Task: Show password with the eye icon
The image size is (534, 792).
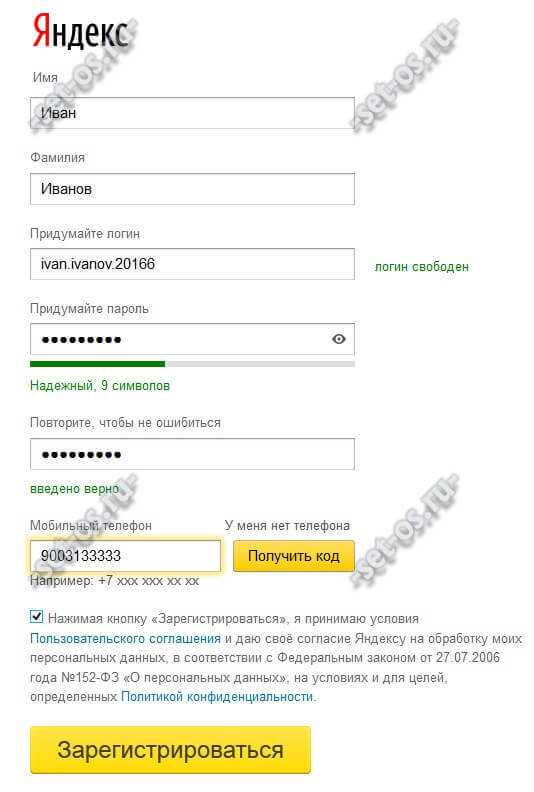Action: point(339,339)
